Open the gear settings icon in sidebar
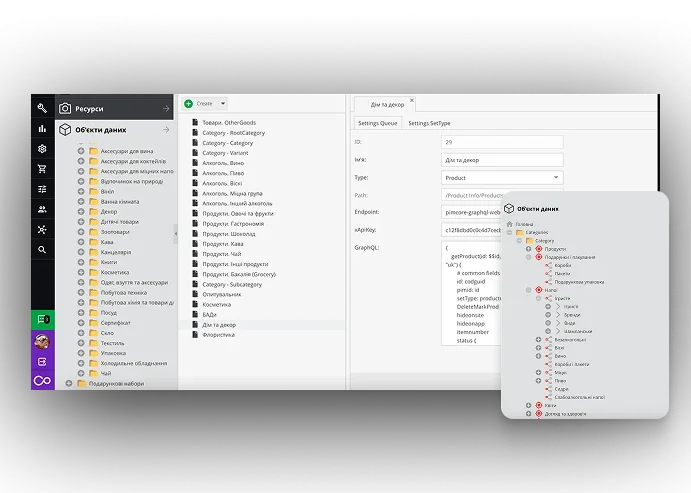The height and width of the screenshot is (493, 691). pos(42,149)
